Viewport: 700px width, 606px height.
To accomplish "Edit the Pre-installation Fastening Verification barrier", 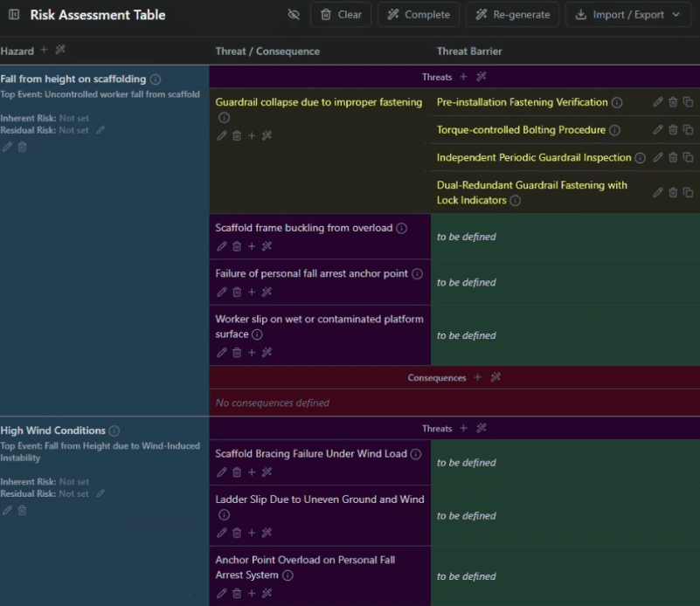I will click(658, 102).
